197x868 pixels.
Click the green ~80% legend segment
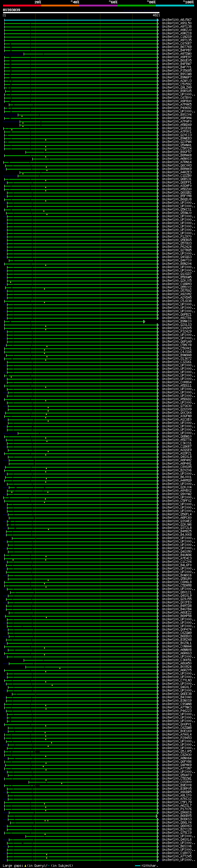(137, 5)
